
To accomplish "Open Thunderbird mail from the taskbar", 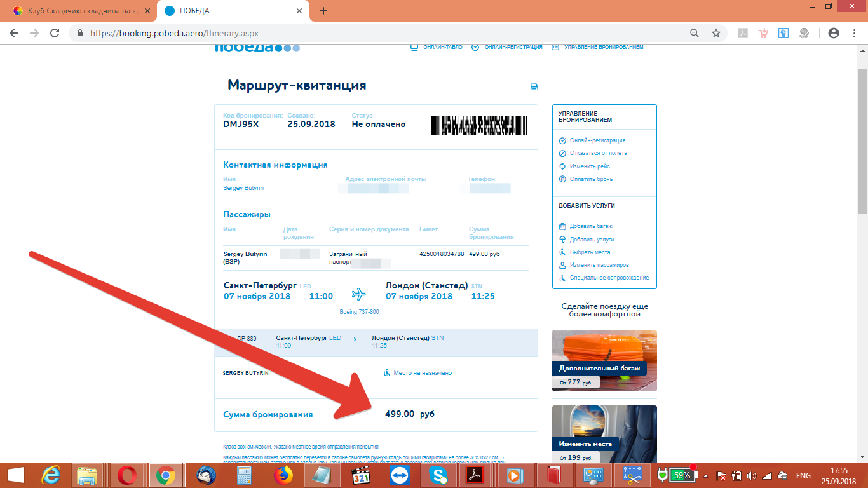I will point(205,475).
